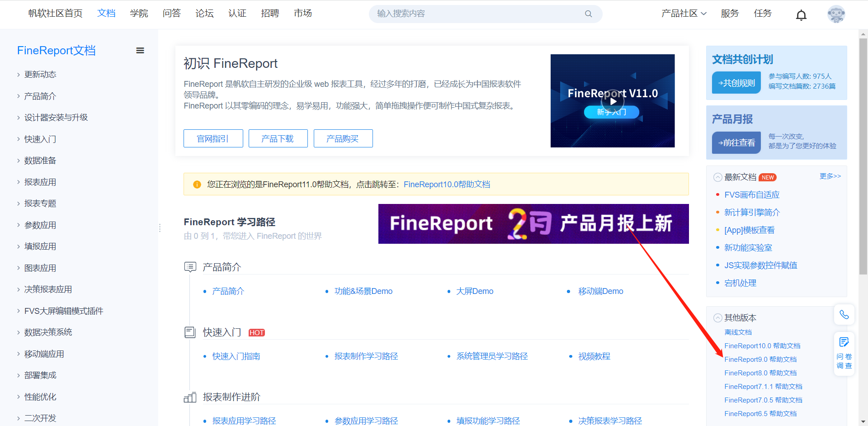Collapse the 其他版本 section circle icon
This screenshot has width=868, height=426.
coord(717,318)
